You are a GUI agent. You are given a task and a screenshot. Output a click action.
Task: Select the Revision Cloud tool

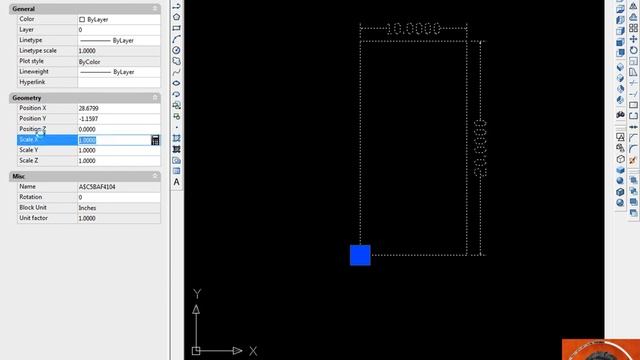tap(176, 61)
